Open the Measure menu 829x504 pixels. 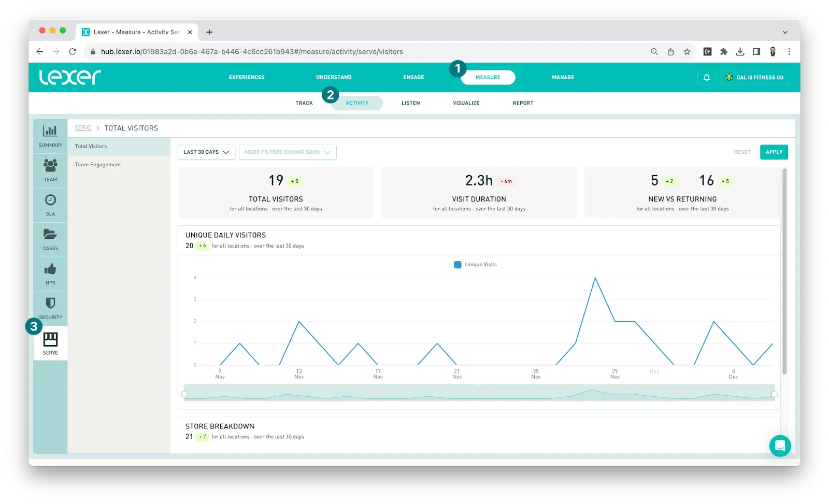(488, 78)
